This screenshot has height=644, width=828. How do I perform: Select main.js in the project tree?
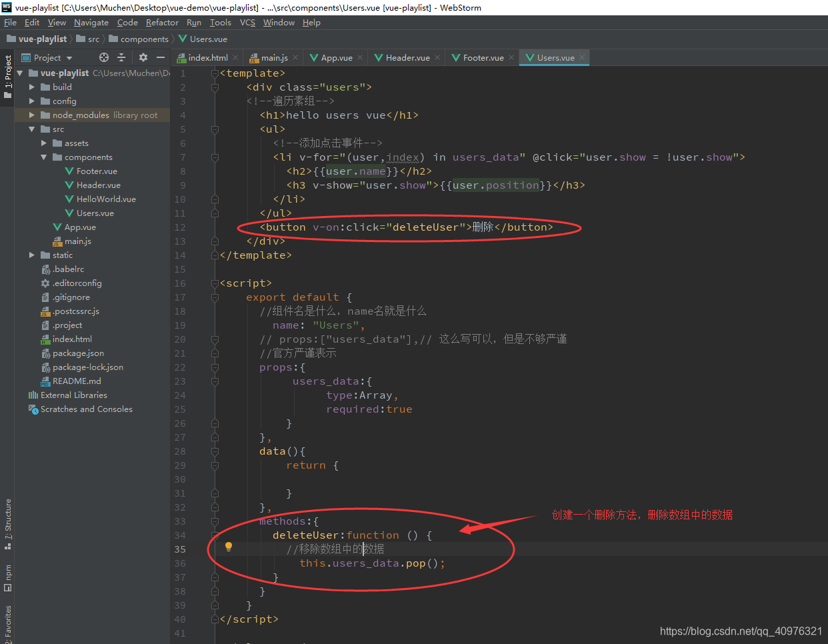click(x=78, y=241)
